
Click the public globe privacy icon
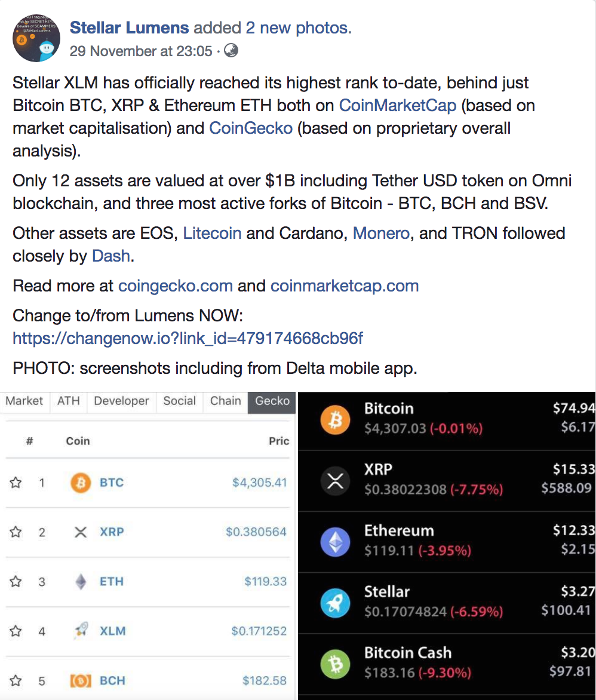tap(231, 50)
